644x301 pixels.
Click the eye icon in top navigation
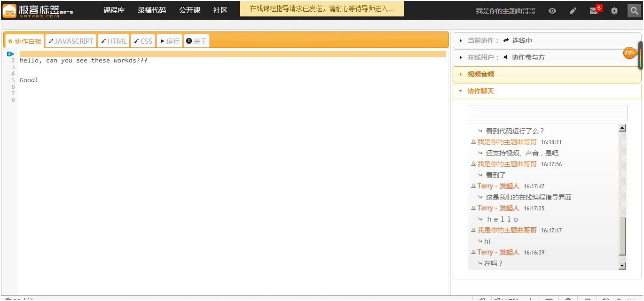click(x=552, y=11)
